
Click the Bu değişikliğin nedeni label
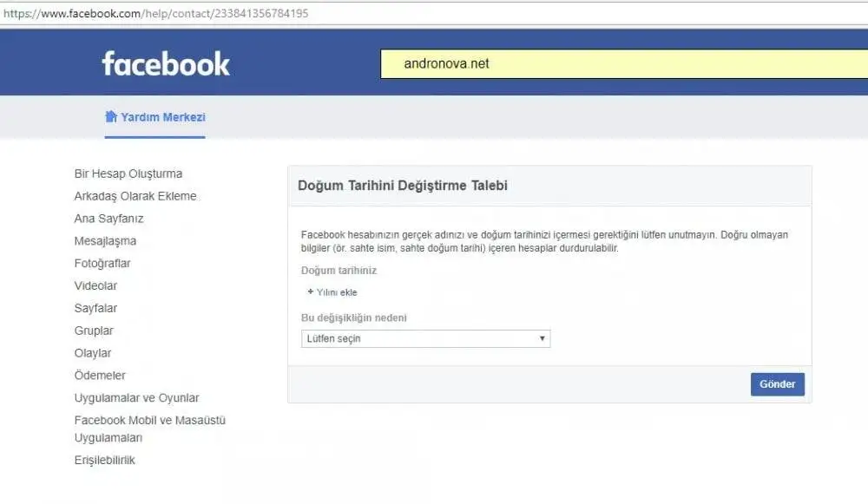click(354, 317)
